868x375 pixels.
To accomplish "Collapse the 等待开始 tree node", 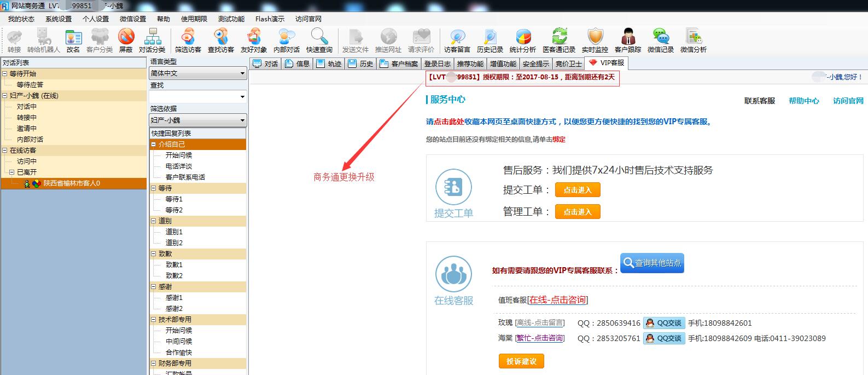I will click(5, 73).
